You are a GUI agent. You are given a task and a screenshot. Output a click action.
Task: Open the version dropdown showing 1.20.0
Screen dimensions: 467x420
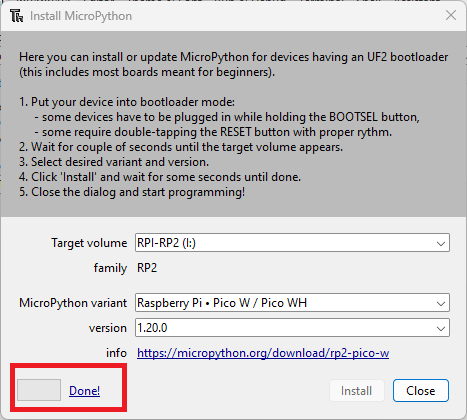tap(292, 328)
